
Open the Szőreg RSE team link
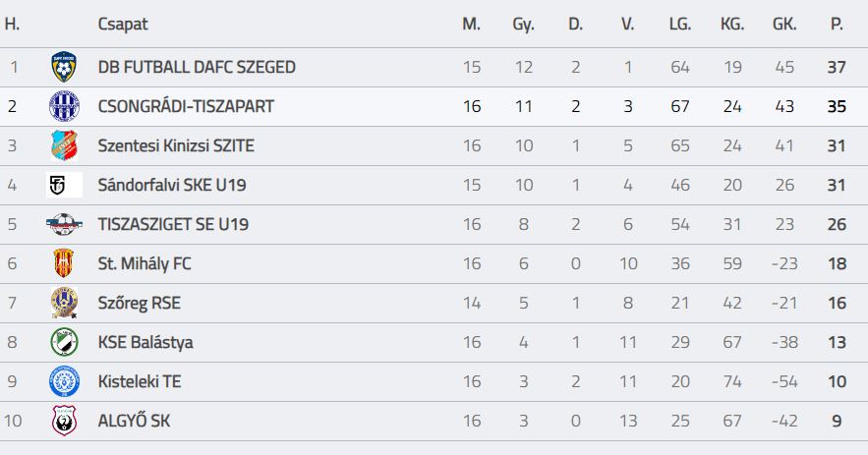(x=139, y=303)
